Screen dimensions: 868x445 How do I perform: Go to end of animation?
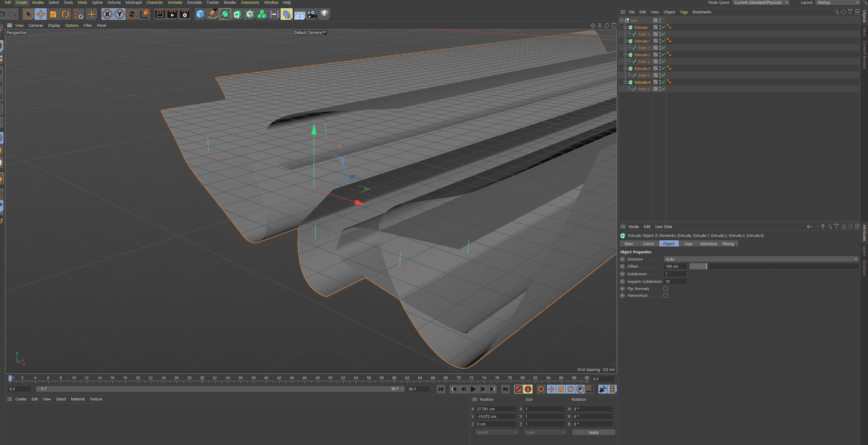coord(505,389)
